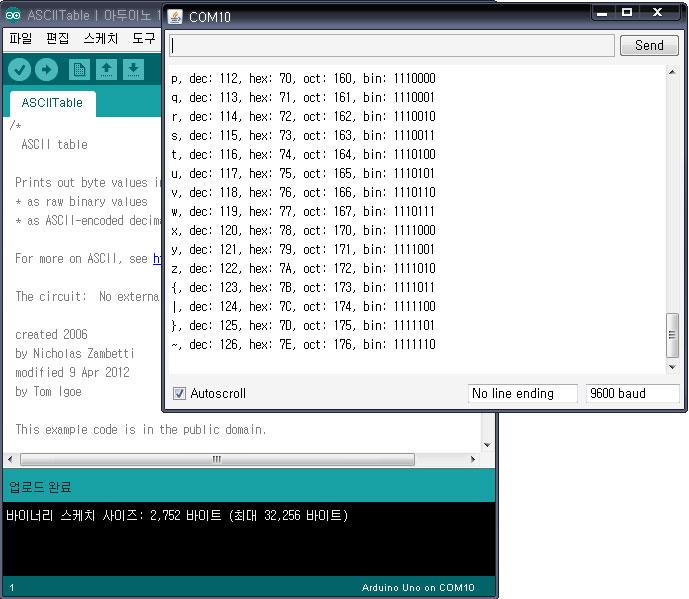
Task: Click the Verify checkmark icon
Action: (19, 69)
